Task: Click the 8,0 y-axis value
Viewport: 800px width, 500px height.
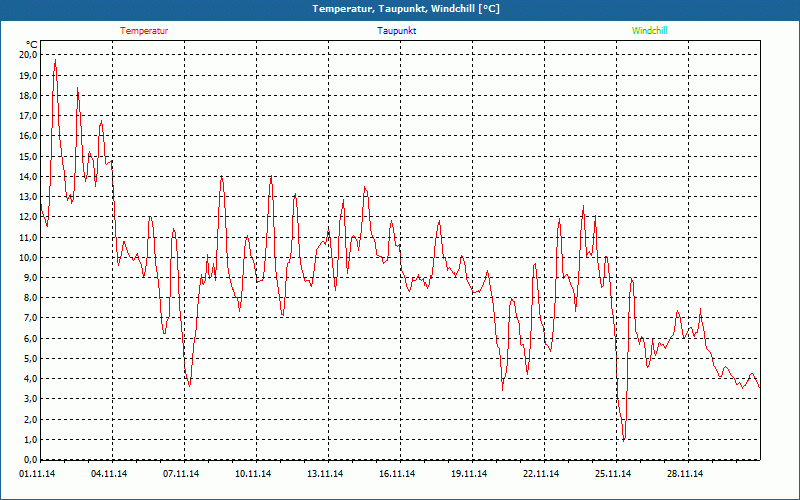Action: pos(31,297)
